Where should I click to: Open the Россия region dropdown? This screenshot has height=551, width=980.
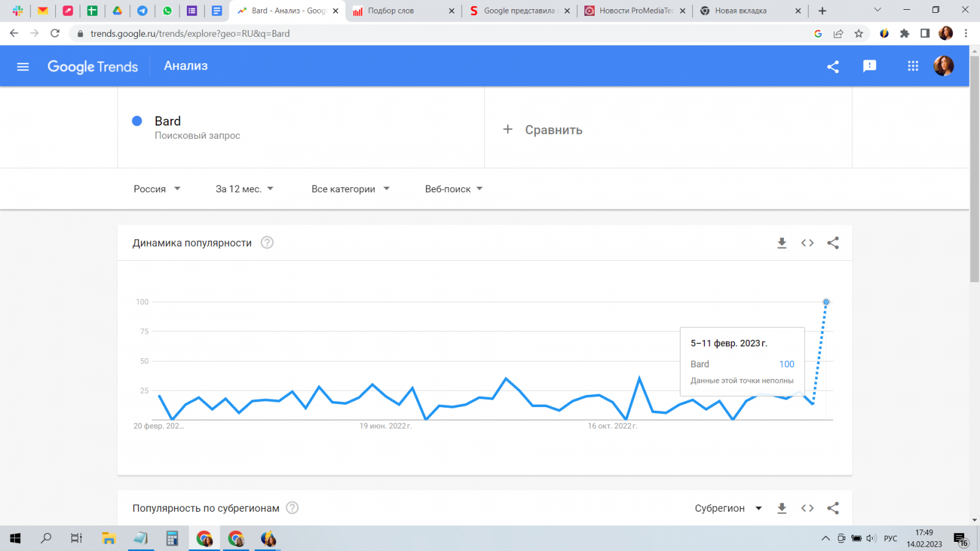[157, 189]
